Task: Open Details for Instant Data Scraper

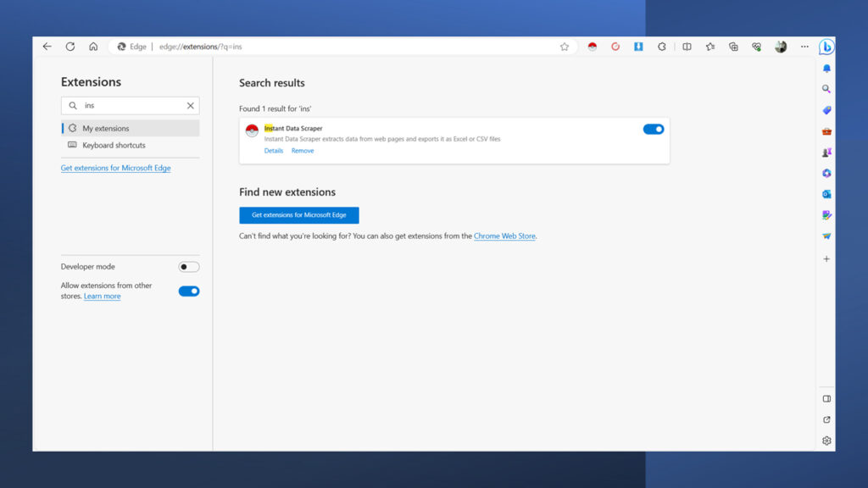Action: pos(274,151)
